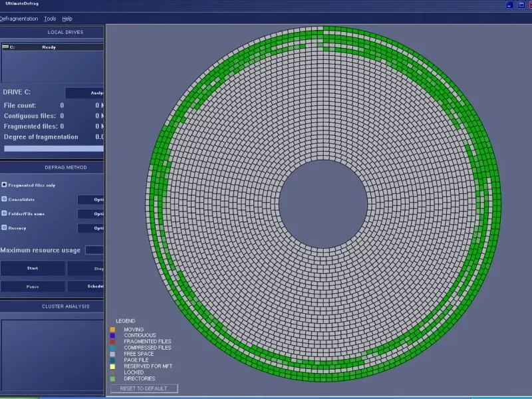Viewport: 532px width, 399px height.
Task: Select the C: drive icon in Local Drives
Action: 5,47
